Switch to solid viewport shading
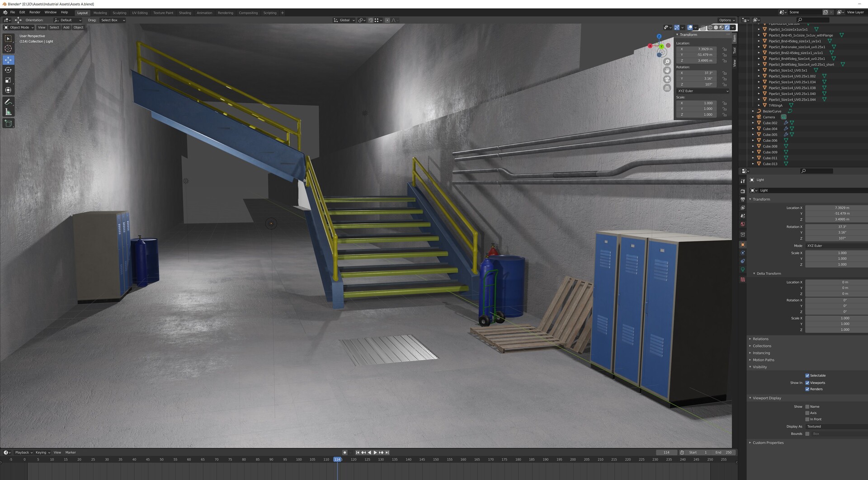Viewport: 868px width, 480px height. point(716,28)
